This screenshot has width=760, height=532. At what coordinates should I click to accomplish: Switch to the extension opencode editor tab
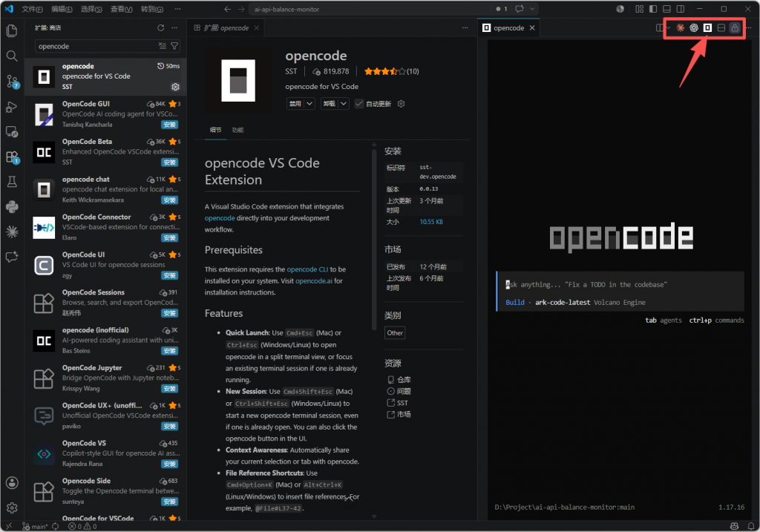click(226, 27)
